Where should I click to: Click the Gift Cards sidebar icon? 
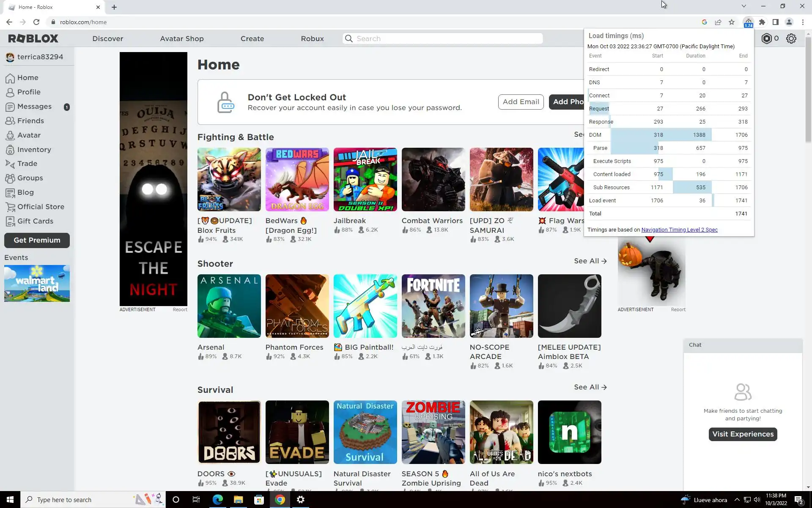pyautogui.click(x=10, y=221)
